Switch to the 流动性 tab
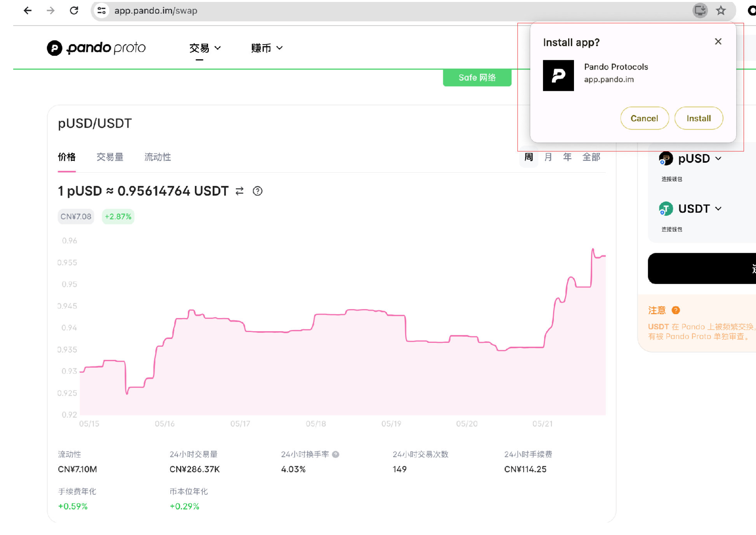Image resolution: width=756 pixels, height=535 pixels. (158, 157)
